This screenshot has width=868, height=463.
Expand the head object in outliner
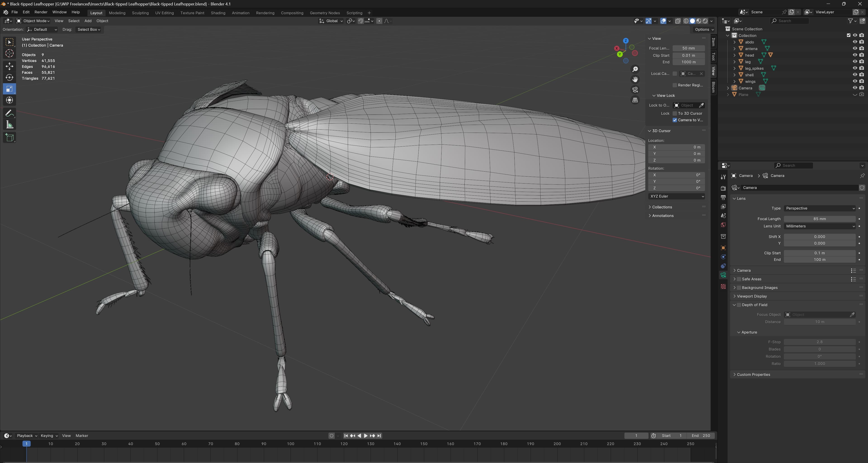point(735,55)
